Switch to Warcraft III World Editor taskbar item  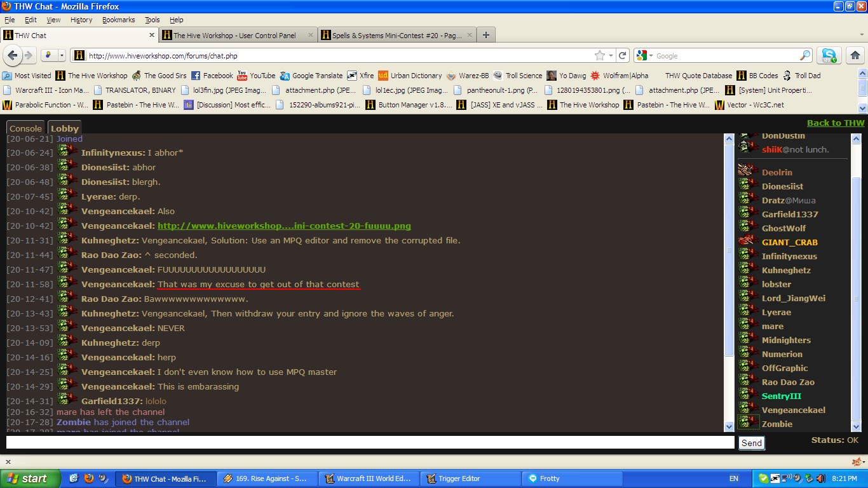(x=369, y=478)
